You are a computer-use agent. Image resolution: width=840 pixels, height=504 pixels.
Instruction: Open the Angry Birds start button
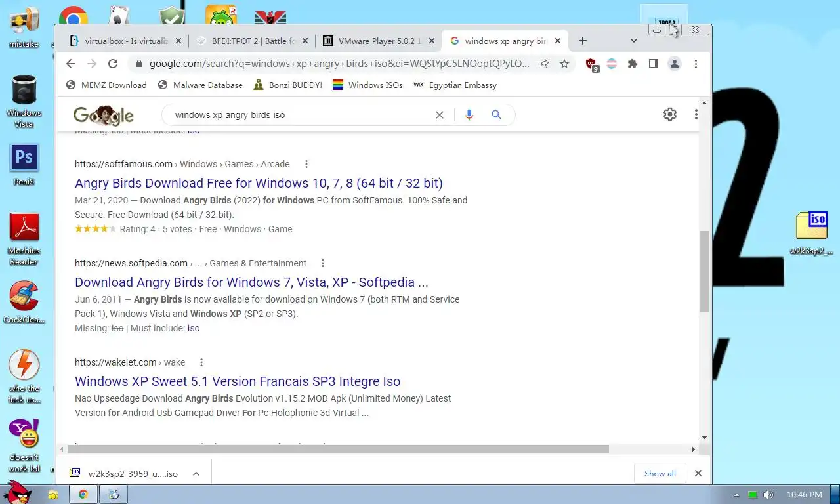18,493
